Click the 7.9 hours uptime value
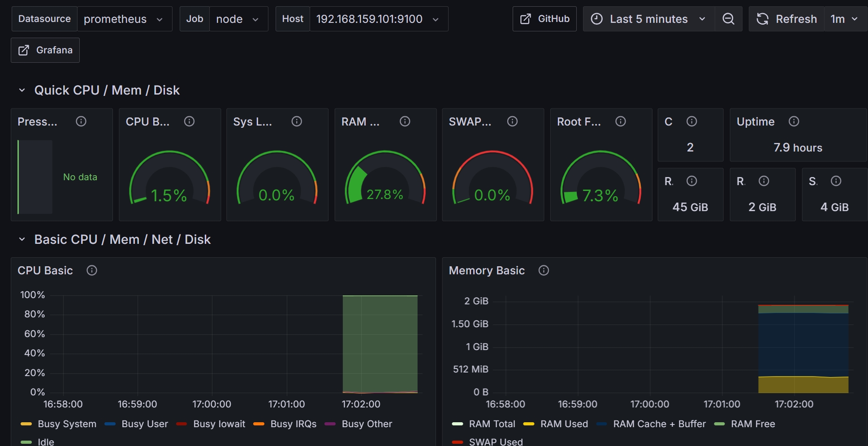 pos(798,148)
